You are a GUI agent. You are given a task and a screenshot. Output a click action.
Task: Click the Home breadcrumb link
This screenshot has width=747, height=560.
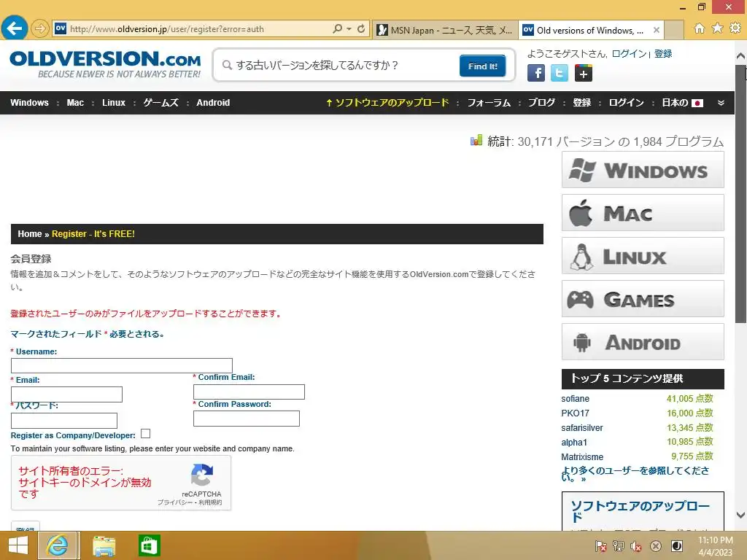[29, 234]
